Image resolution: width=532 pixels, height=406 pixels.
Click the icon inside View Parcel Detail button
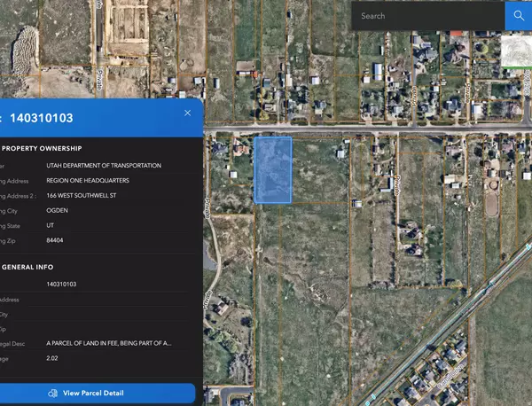pyautogui.click(x=53, y=393)
